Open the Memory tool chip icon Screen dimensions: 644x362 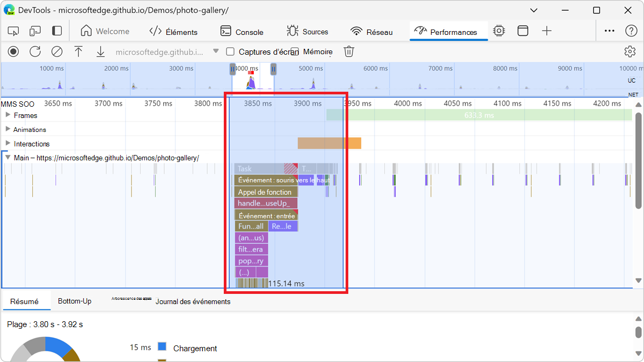(x=499, y=31)
